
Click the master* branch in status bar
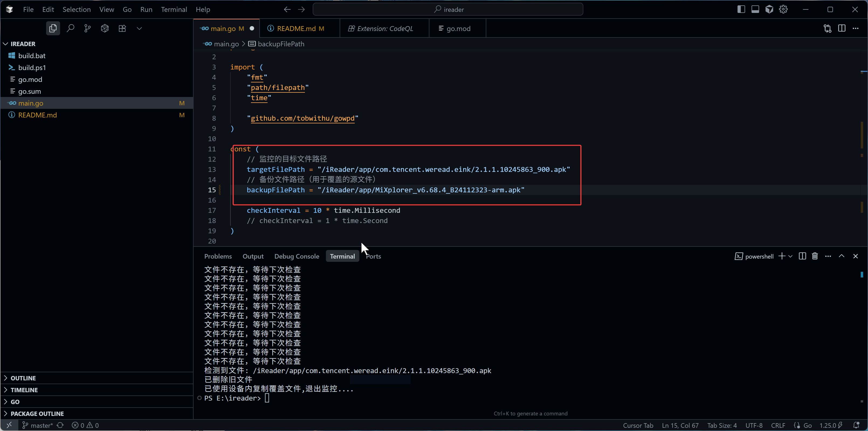[37, 425]
